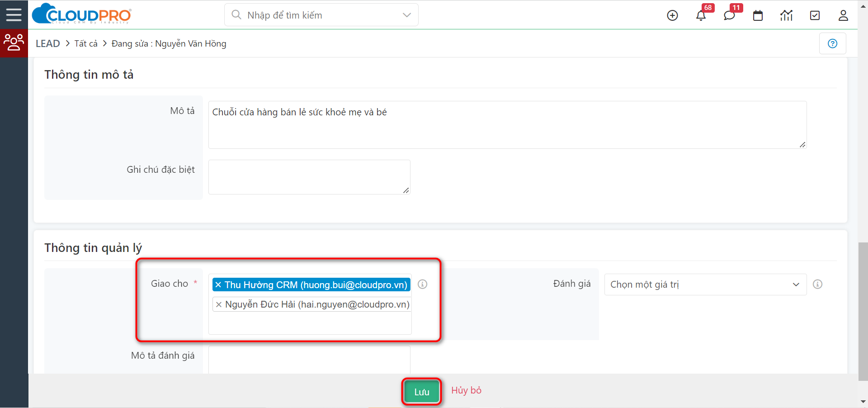The image size is (868, 408).
Task: Focus the global search input
Action: 321,15
